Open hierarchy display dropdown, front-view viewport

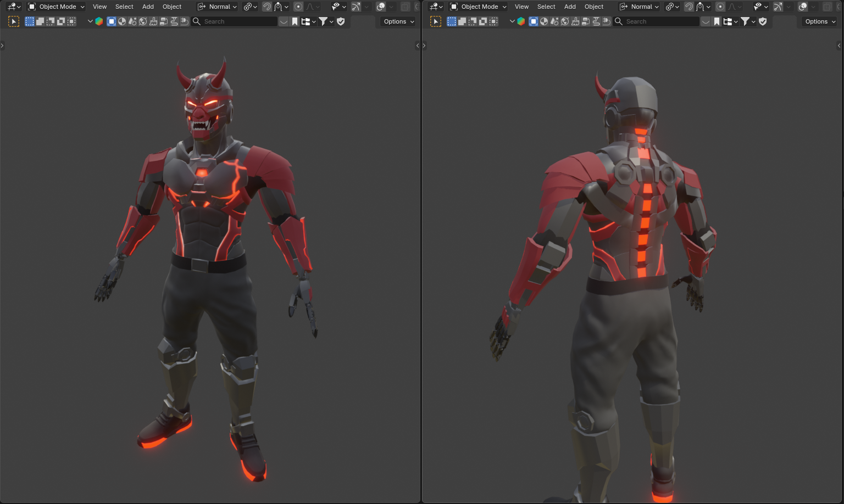[309, 21]
